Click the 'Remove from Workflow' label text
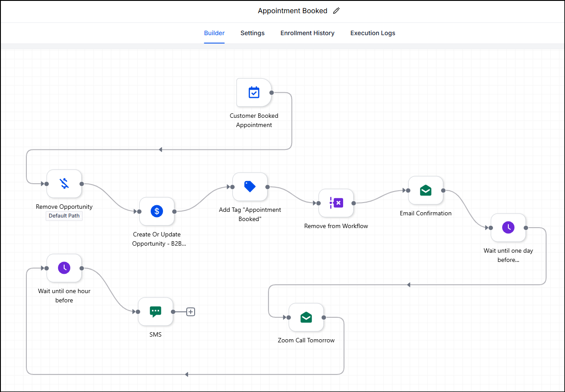565x392 pixels. click(x=336, y=226)
